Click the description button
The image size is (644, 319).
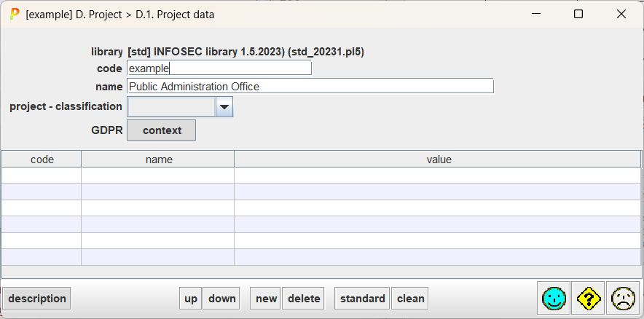pos(37,299)
